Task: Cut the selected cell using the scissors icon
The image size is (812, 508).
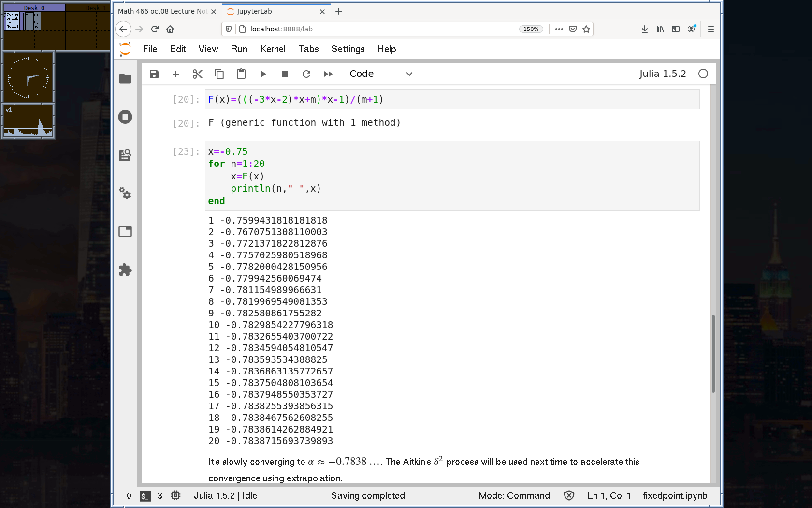Action: [x=197, y=74]
